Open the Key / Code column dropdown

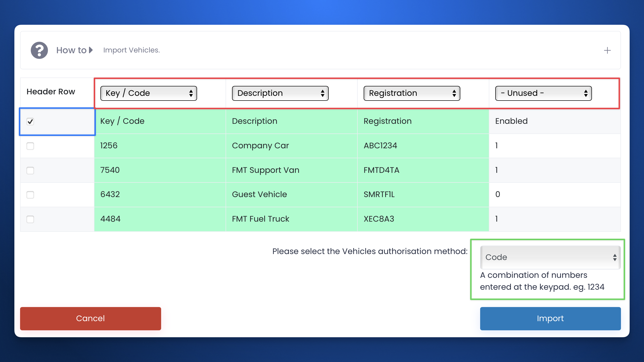click(148, 93)
